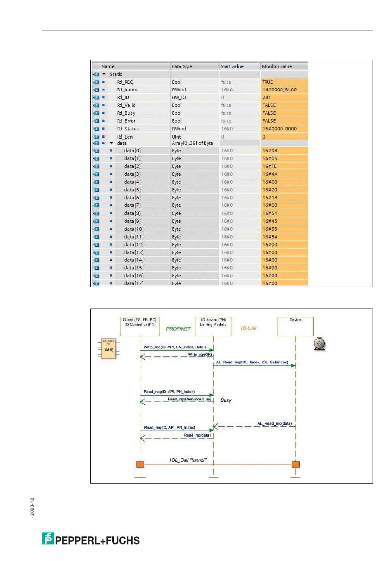
Task: Click the tag icon beside the Static row
Action: [x=96, y=74]
